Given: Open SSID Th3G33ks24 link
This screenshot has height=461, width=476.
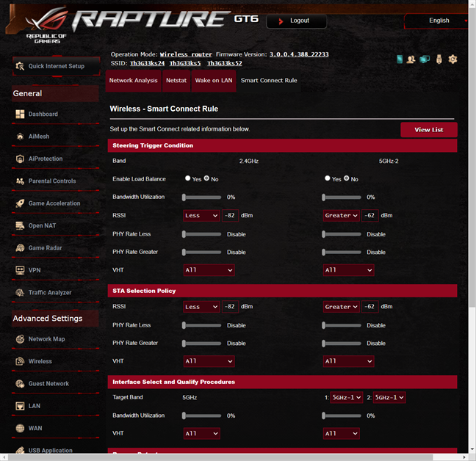Looking at the screenshot, I should (147, 63).
